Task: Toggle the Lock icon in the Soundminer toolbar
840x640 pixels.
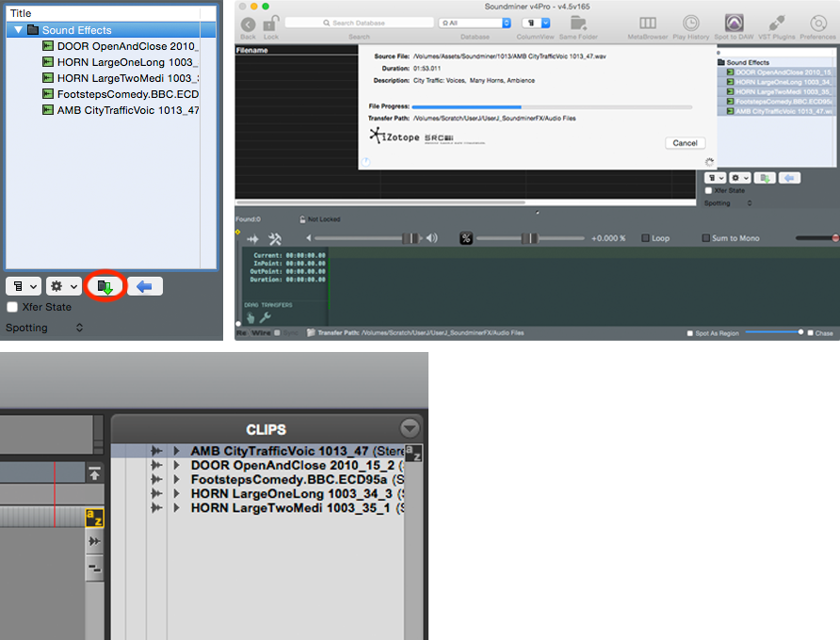Action: pyautogui.click(x=271, y=24)
